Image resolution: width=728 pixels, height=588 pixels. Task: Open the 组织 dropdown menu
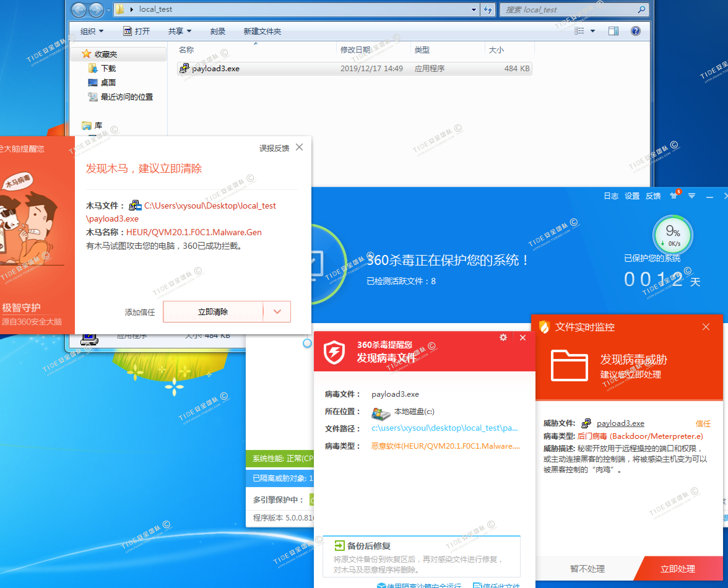[92, 31]
